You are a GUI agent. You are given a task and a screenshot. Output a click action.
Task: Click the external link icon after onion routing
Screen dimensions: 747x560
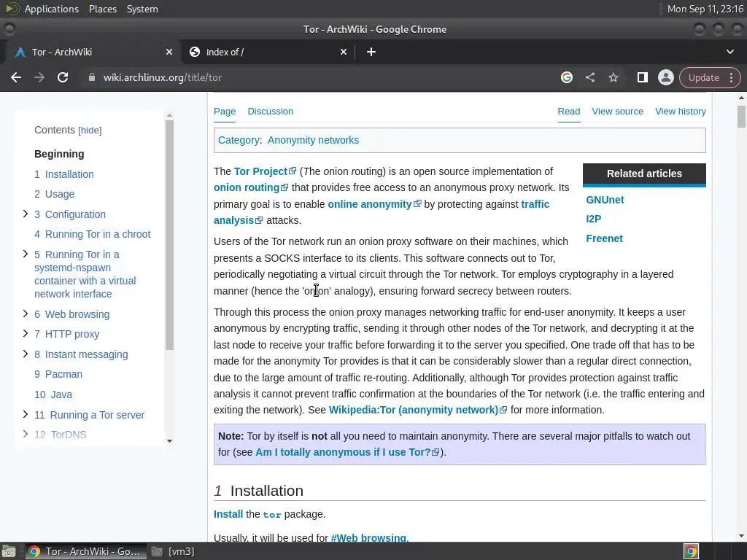[285, 187]
